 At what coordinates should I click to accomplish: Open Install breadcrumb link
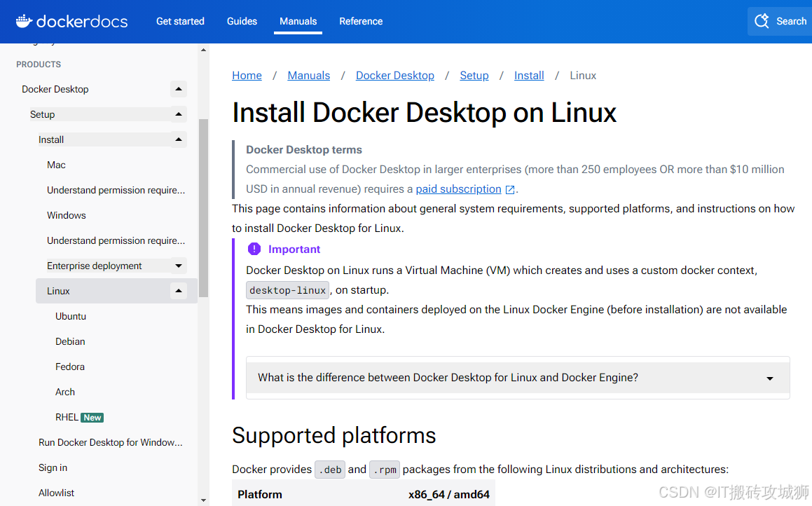pos(529,76)
